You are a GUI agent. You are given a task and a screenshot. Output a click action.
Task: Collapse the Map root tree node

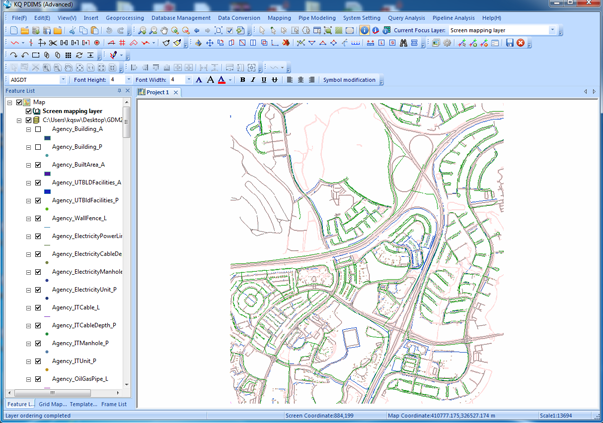tap(9, 102)
